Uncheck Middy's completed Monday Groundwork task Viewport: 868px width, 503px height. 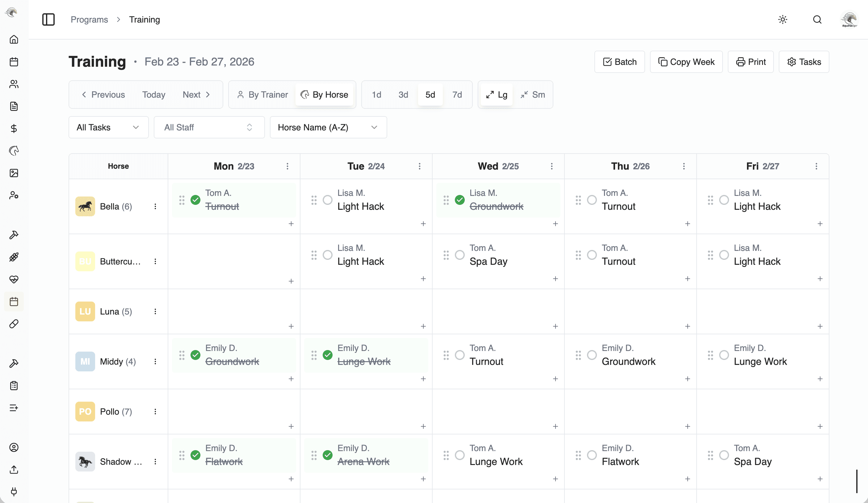195,355
